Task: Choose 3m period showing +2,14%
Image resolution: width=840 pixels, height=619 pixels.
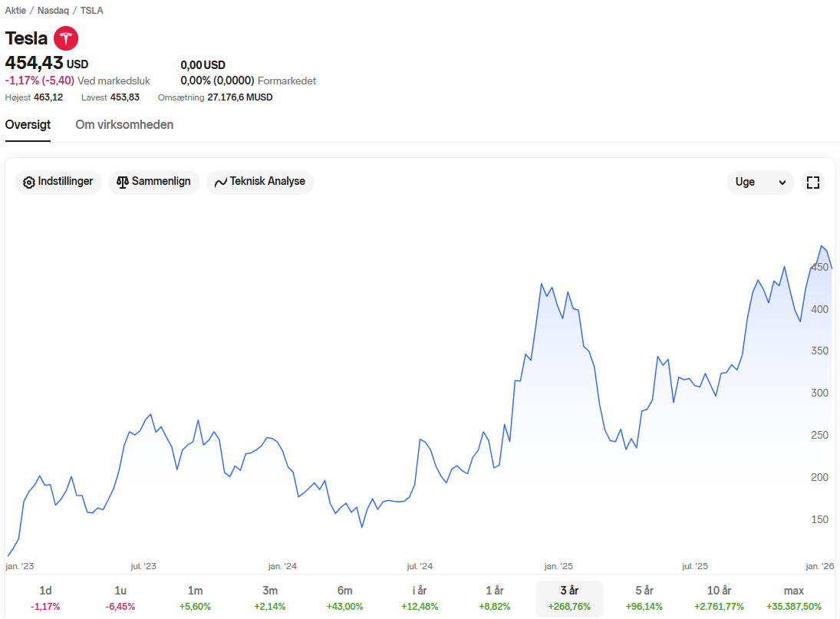Action: pyautogui.click(x=270, y=598)
